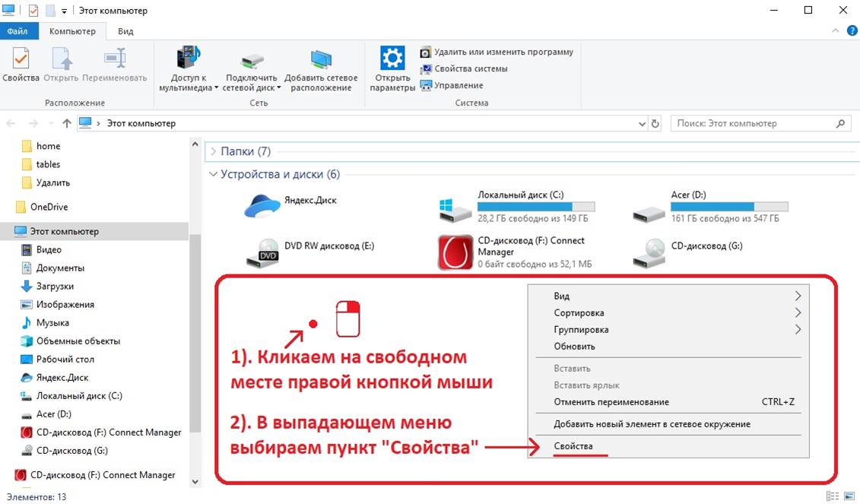
Task: Choose Добавить новый элемент в сетевое окружение
Action: pyautogui.click(x=668, y=424)
